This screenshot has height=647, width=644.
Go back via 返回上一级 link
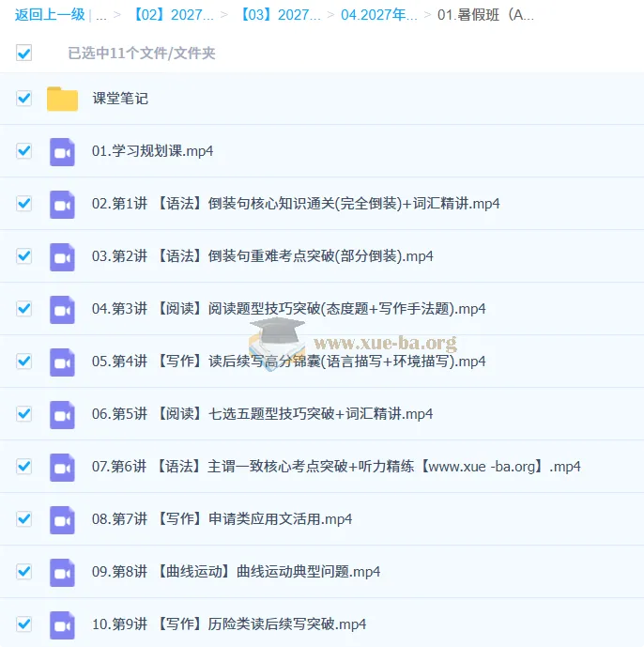(50, 15)
